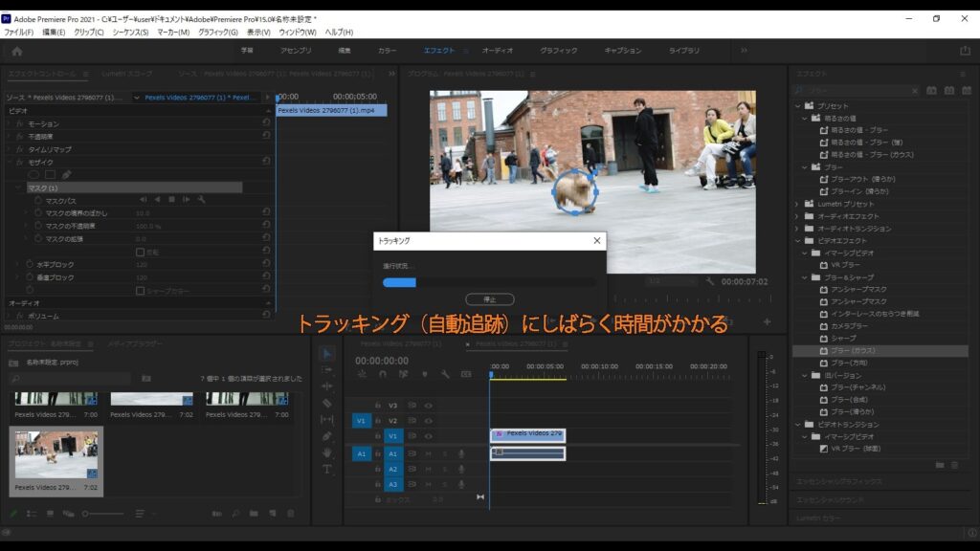Click the voice-over record mic on track A1
Screen dimensions: 980x551
click(x=461, y=453)
